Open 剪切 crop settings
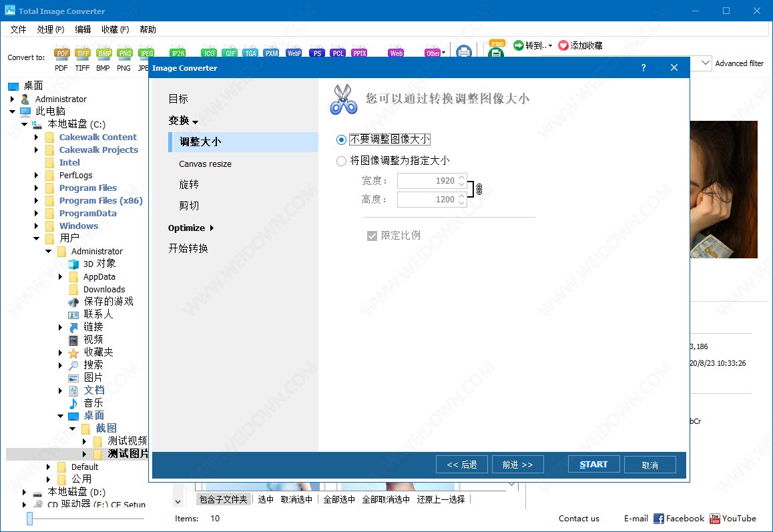 (189, 205)
